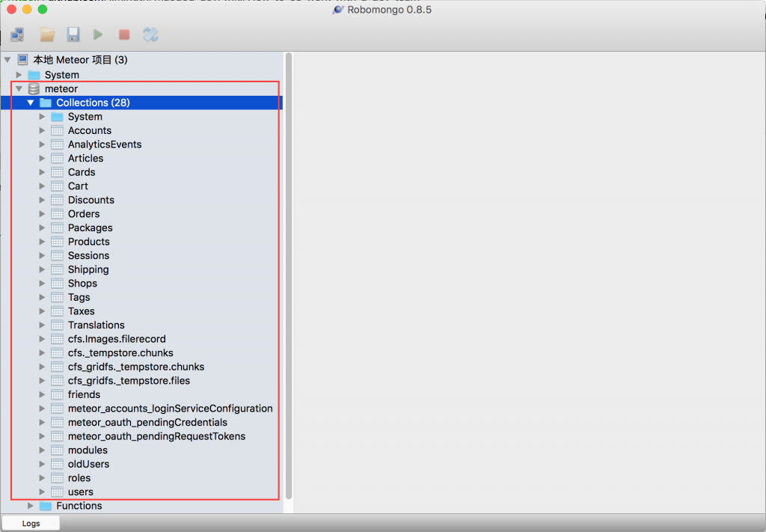This screenshot has height=532, width=766.
Task: Click the meteor database cylinder icon
Action: point(34,88)
